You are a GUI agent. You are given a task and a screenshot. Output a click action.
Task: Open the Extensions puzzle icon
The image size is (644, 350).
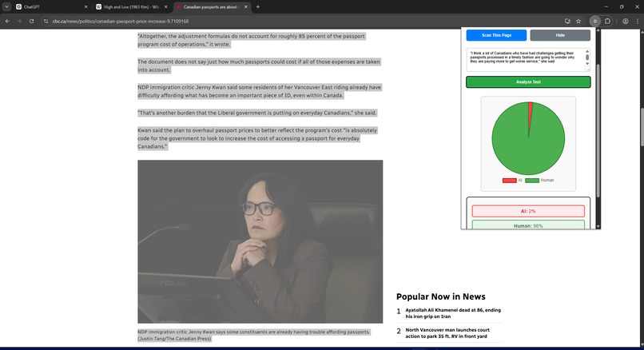(607, 22)
